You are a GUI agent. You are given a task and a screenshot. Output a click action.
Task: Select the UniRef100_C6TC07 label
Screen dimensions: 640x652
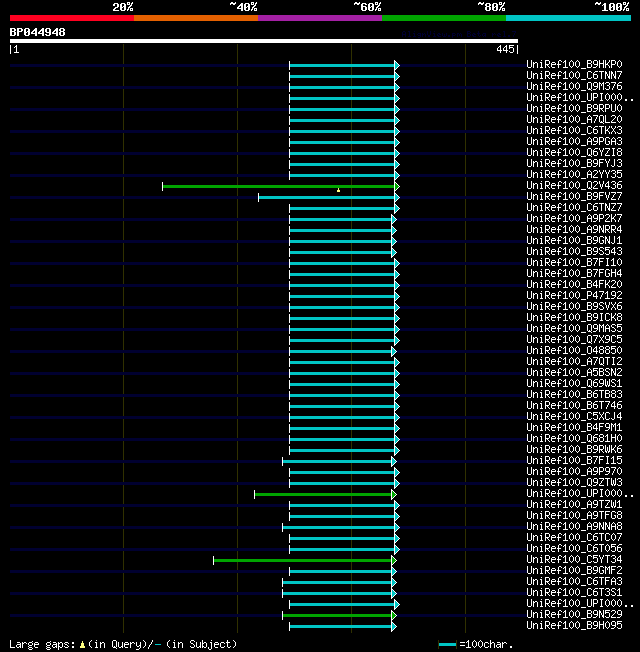point(574,537)
